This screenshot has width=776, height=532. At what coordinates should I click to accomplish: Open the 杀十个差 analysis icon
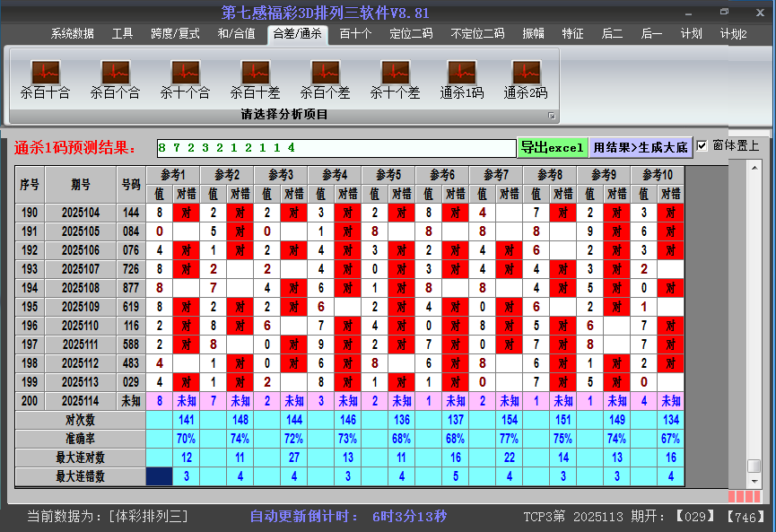tap(395, 80)
